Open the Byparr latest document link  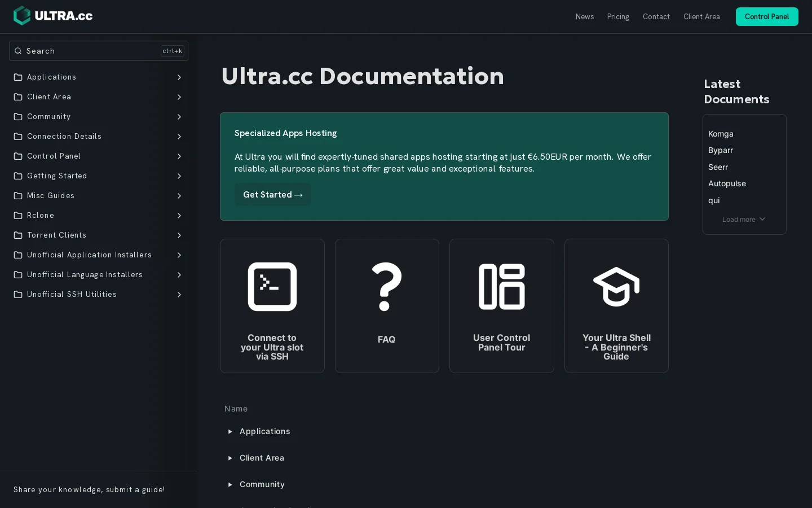[x=721, y=151]
